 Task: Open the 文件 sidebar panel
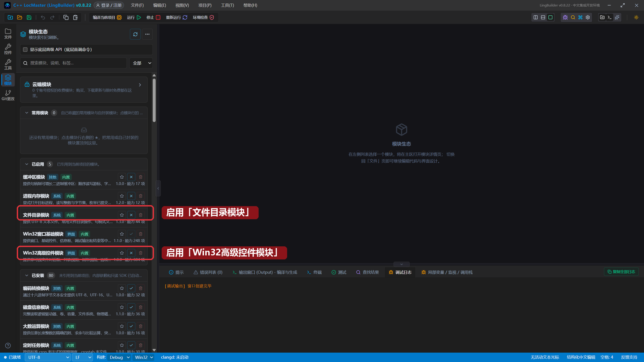pyautogui.click(x=8, y=34)
